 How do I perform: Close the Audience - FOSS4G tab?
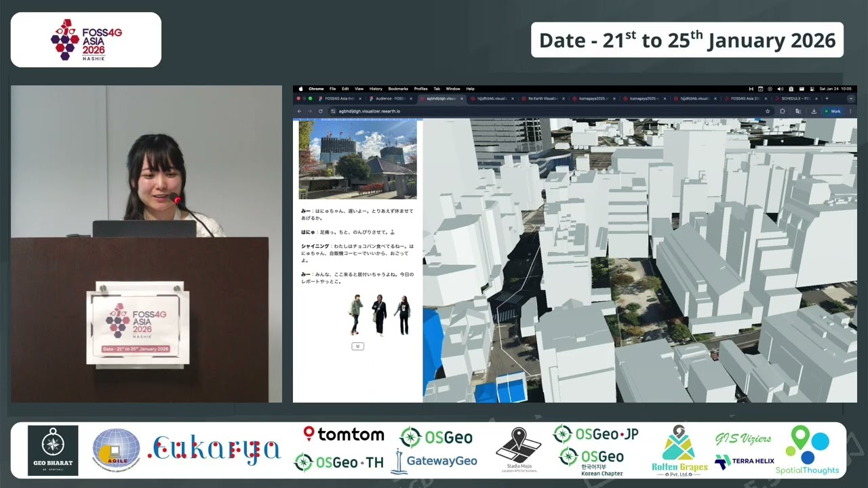click(411, 98)
